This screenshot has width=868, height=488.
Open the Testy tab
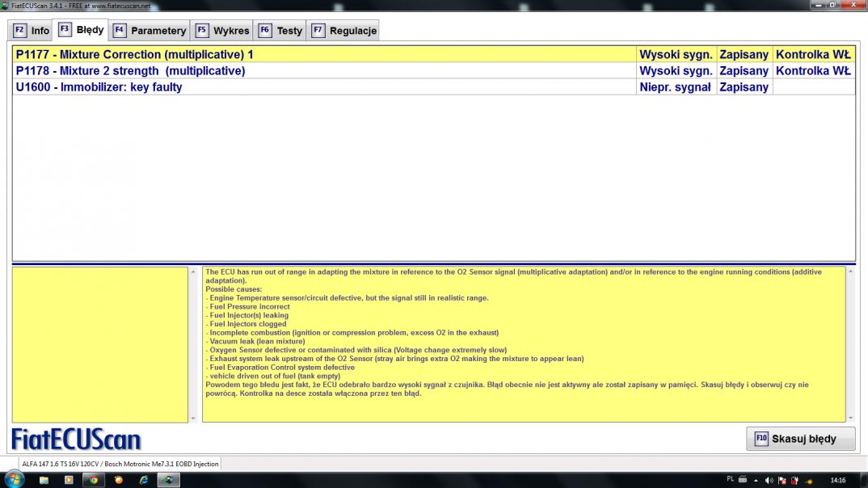(x=280, y=31)
